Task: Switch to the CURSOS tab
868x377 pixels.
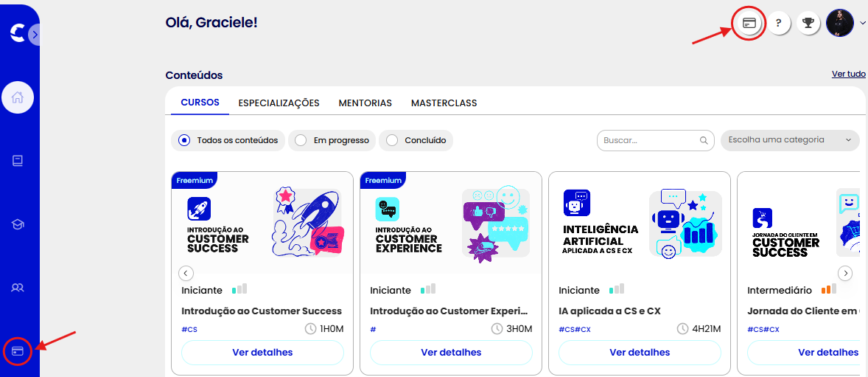Action: coord(200,103)
